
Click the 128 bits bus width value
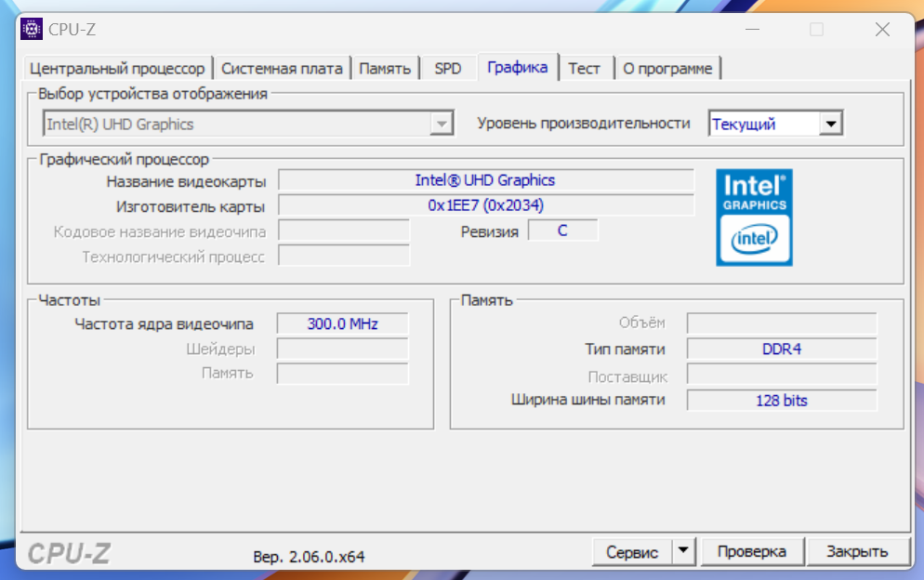(782, 401)
